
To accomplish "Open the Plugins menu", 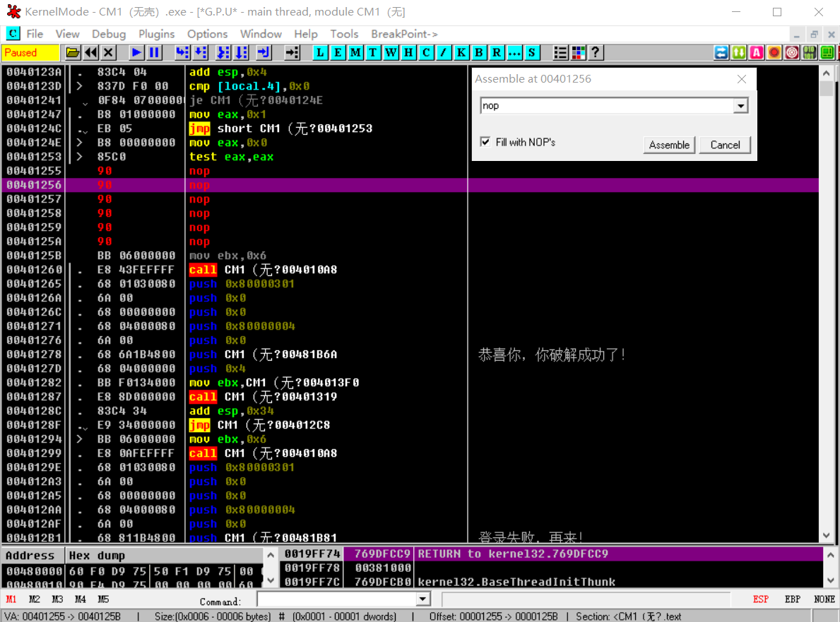I will (x=156, y=34).
